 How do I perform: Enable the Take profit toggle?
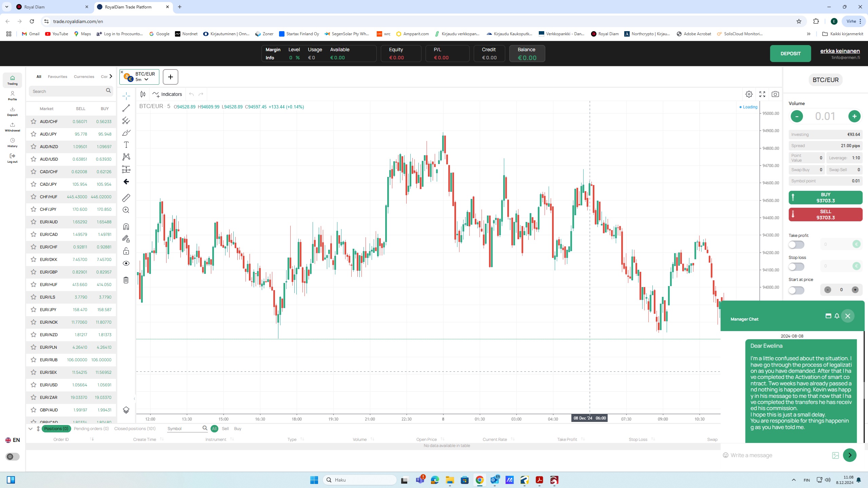796,244
